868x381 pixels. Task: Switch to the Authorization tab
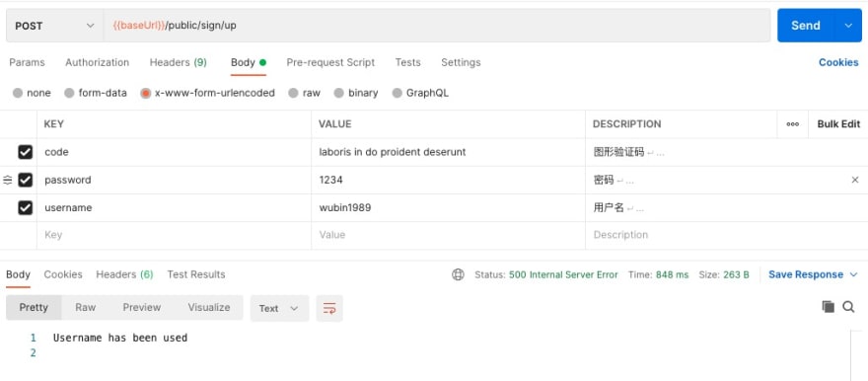98,62
